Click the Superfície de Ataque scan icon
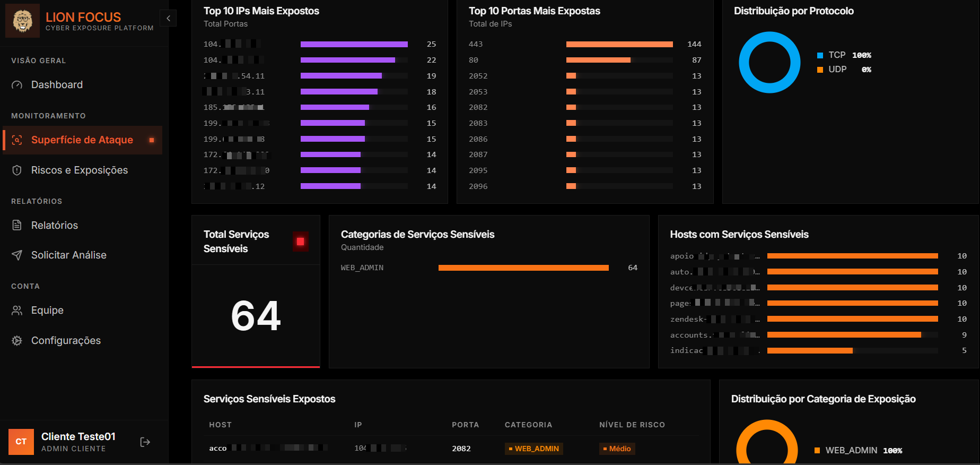The height and width of the screenshot is (465, 980). pyautogui.click(x=17, y=140)
